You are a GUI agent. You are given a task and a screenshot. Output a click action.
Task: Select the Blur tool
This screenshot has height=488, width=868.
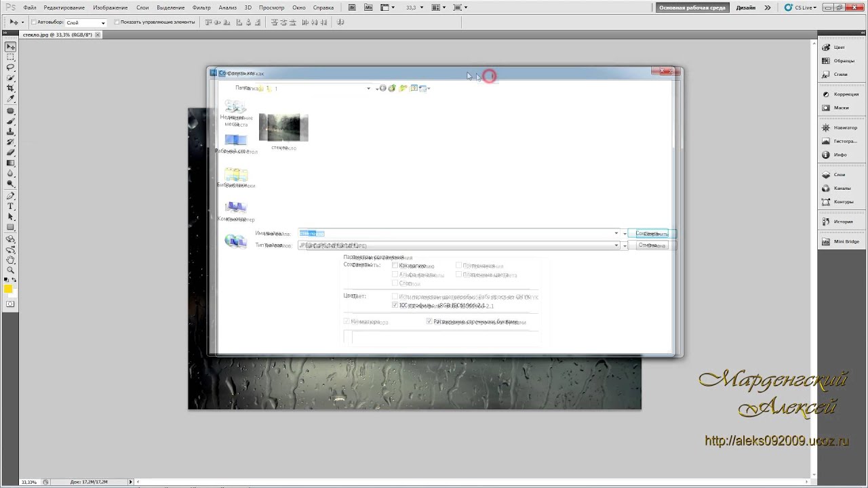pyautogui.click(x=10, y=173)
